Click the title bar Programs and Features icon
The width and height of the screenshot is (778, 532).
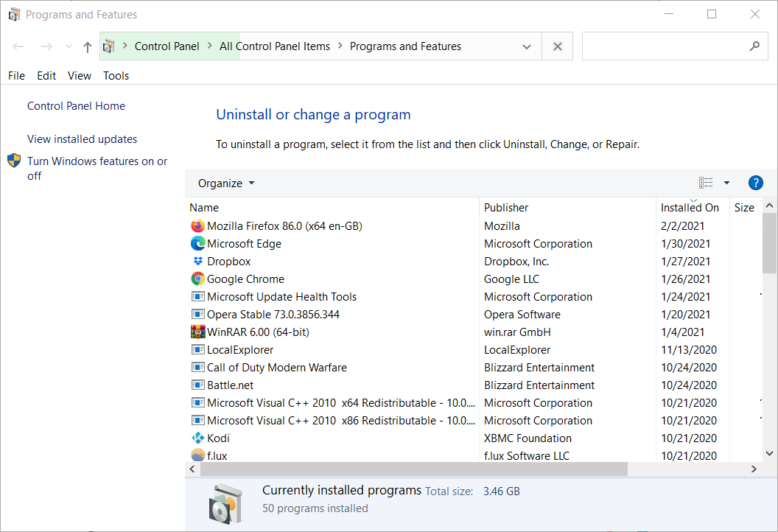(15, 15)
